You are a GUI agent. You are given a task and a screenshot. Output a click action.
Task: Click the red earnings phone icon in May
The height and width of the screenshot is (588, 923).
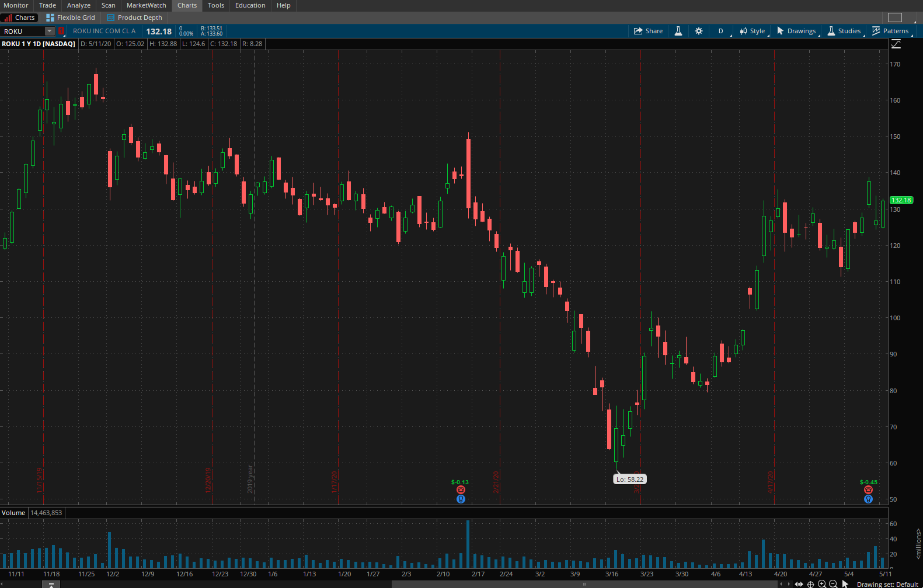click(868, 490)
